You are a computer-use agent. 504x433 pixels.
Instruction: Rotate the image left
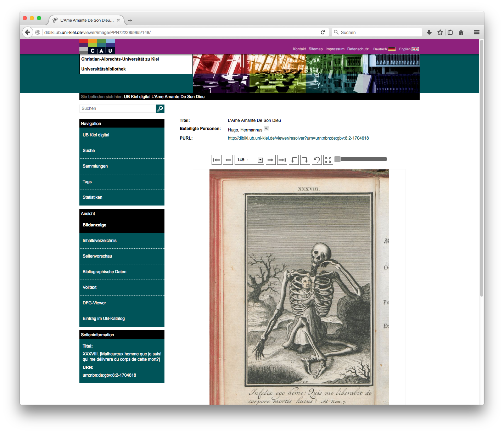294,160
